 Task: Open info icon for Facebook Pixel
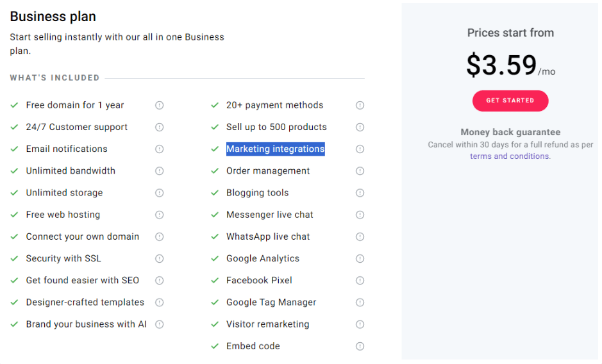(360, 280)
